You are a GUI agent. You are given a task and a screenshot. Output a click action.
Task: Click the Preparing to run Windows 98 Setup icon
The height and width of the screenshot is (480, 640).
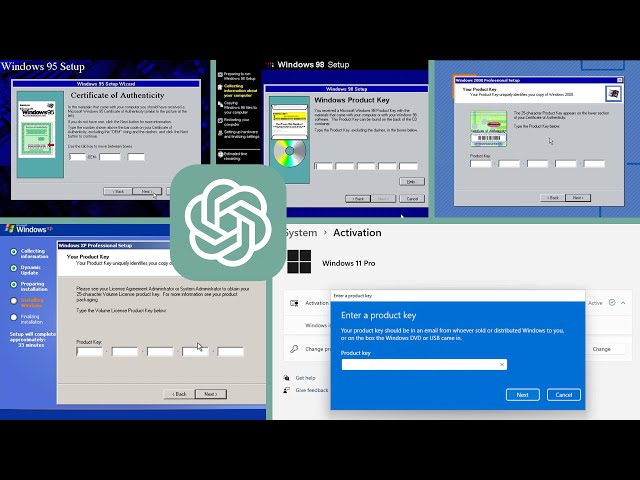(220, 75)
